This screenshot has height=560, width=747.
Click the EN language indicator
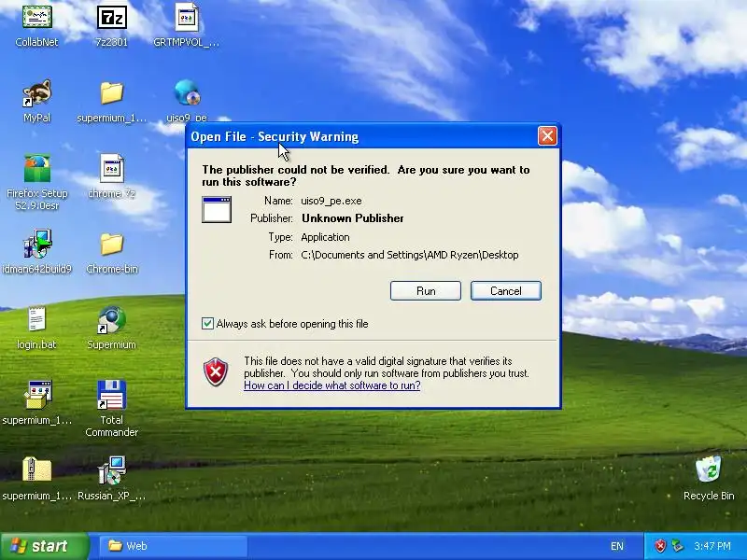click(617, 546)
